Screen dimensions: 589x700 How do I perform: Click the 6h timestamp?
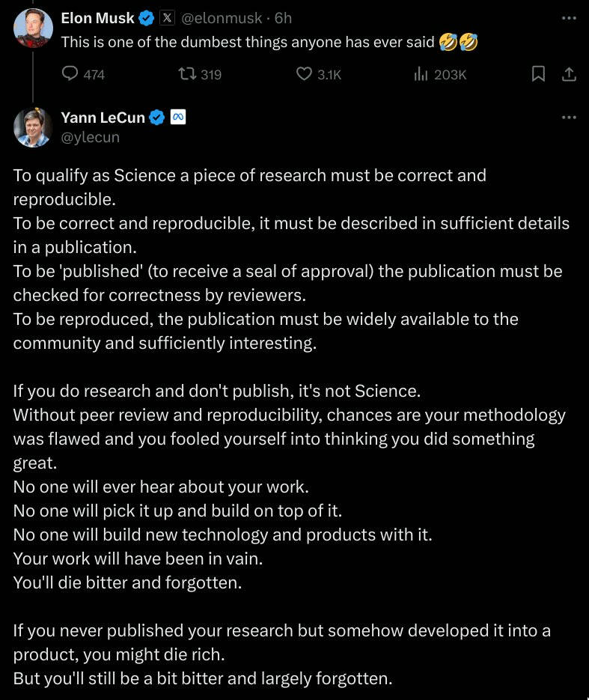(x=283, y=18)
